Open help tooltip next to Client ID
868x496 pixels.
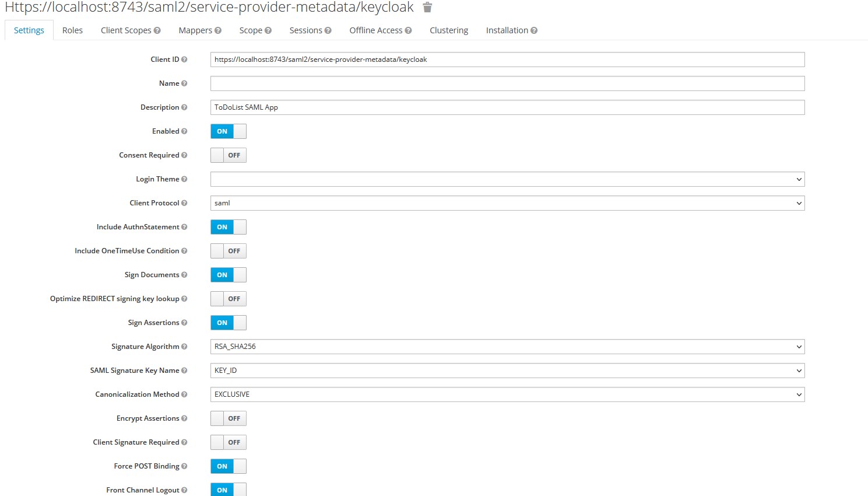184,59
